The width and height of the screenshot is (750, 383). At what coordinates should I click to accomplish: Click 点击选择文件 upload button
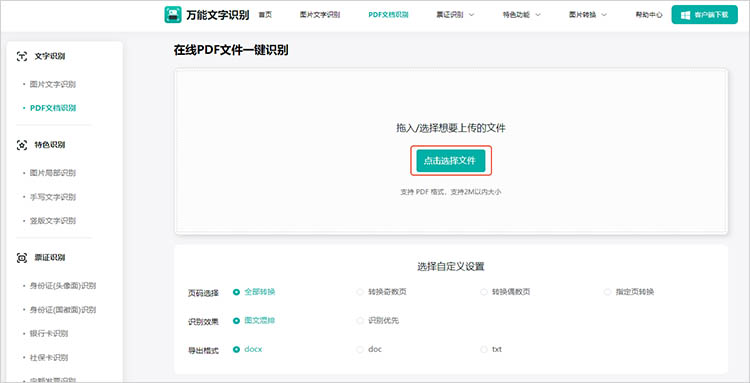(451, 161)
